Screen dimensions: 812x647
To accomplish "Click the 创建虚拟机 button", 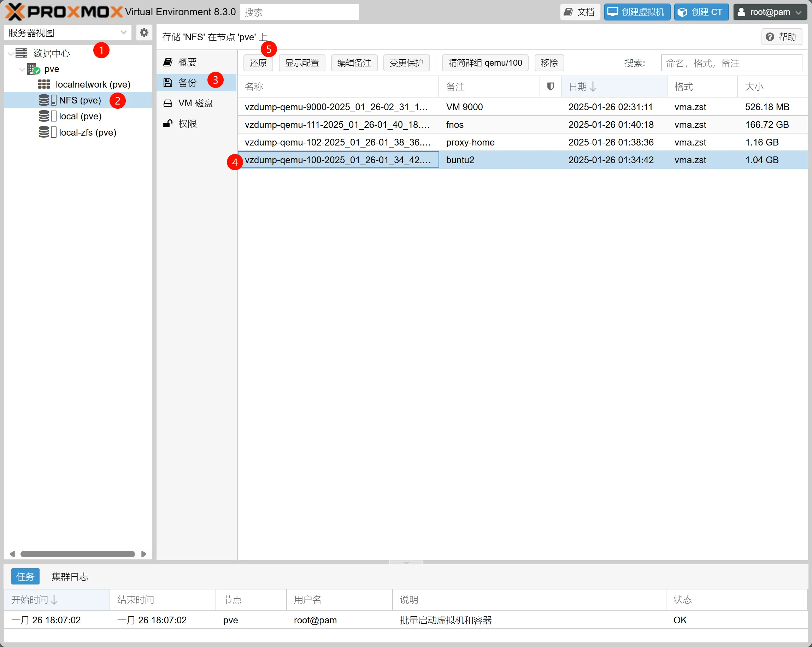I will [x=636, y=12].
